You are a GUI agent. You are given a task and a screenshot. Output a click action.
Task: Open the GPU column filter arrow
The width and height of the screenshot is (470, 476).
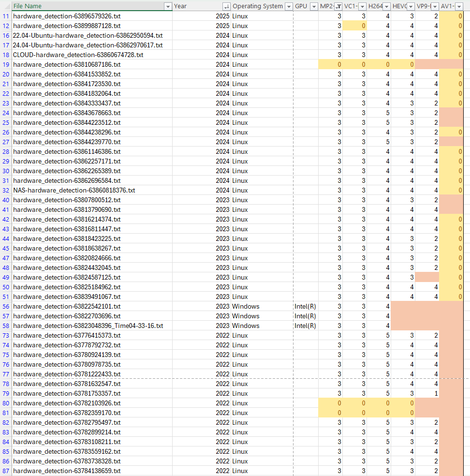point(313,6)
